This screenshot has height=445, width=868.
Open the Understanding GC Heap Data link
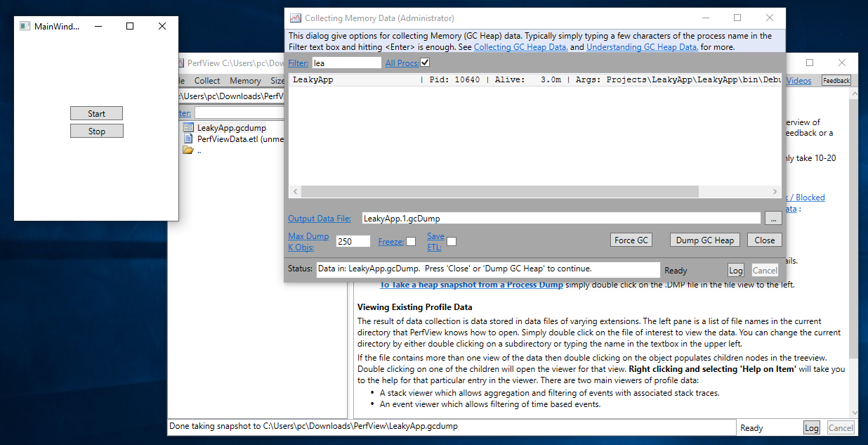click(x=643, y=47)
